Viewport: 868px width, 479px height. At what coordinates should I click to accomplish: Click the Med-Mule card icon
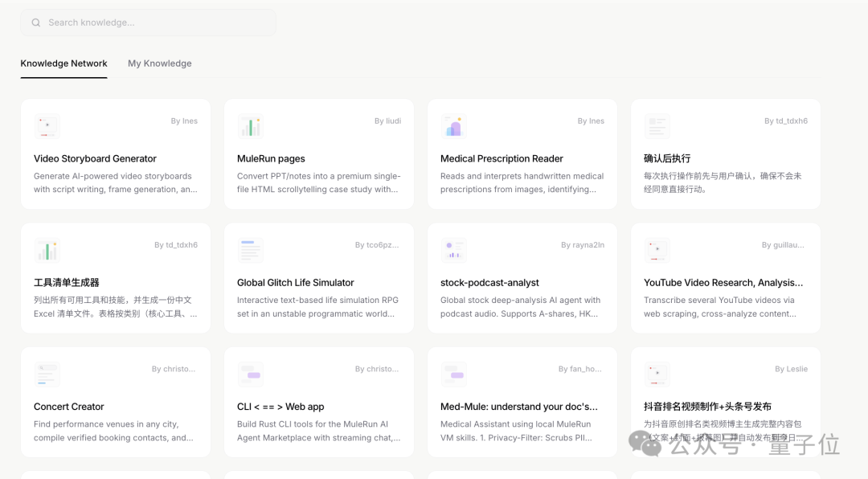tap(453, 375)
